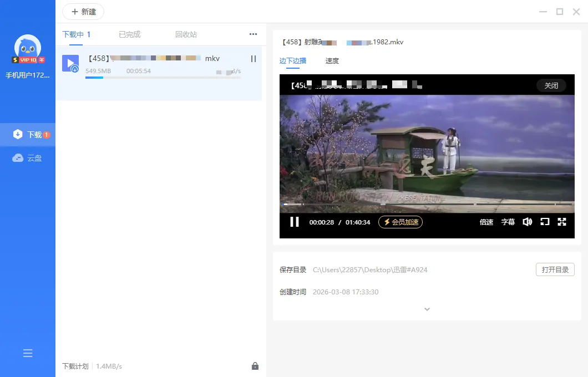Select the 边下边播 tab
588x377 pixels.
(293, 61)
